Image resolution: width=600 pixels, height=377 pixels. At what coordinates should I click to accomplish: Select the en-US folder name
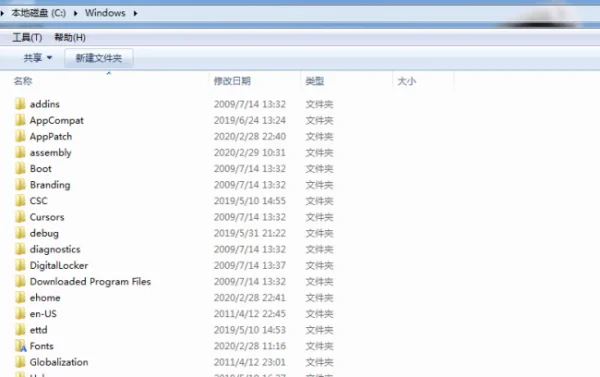coord(43,314)
